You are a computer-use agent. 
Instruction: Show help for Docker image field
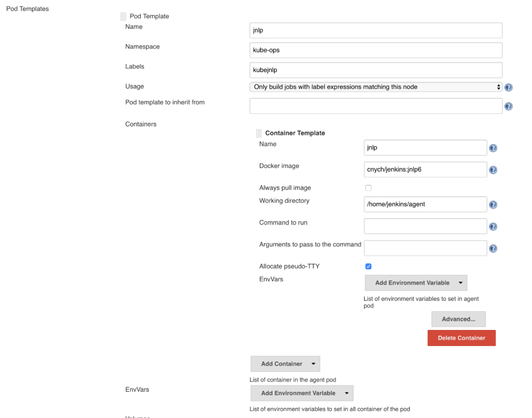pyautogui.click(x=493, y=170)
